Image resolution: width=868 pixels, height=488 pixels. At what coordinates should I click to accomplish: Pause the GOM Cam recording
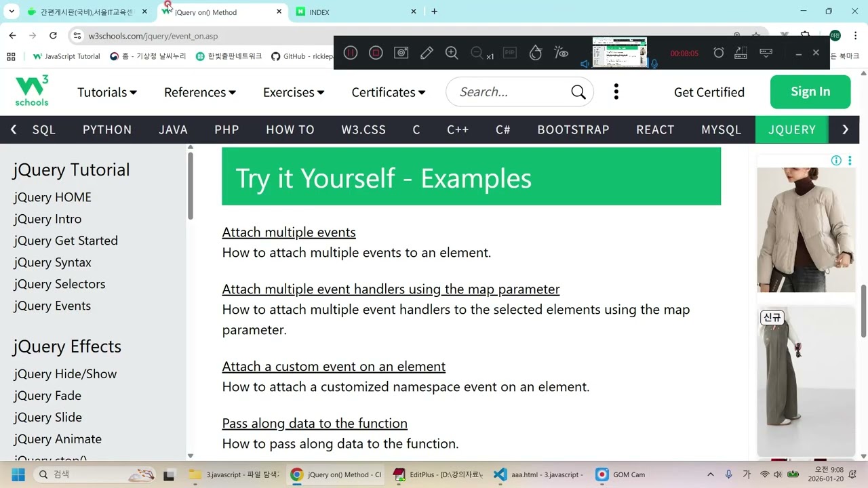[x=351, y=53]
